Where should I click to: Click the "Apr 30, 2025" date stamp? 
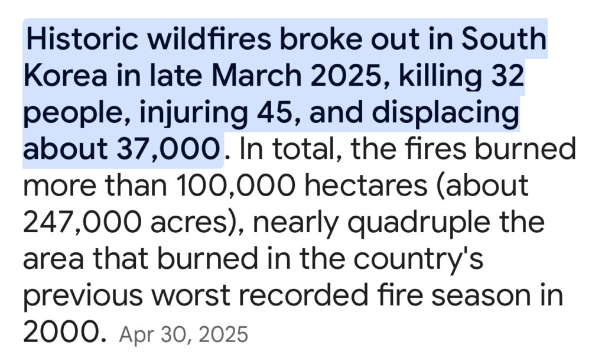coord(183,335)
